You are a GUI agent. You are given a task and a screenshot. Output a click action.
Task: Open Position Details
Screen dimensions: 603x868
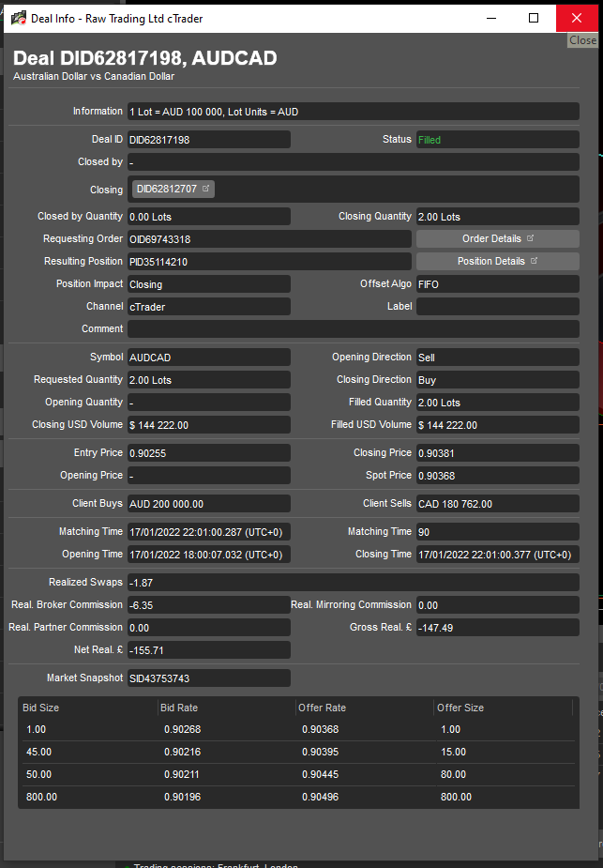[x=497, y=261]
